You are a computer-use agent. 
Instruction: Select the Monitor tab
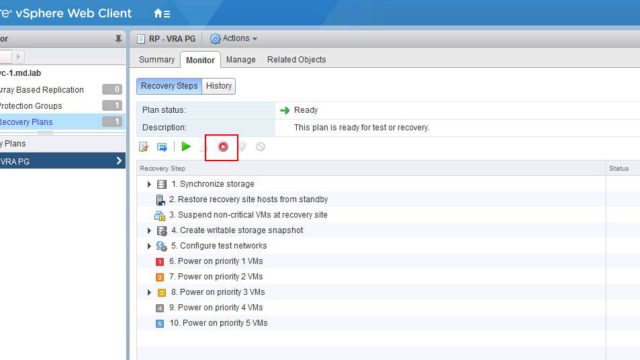coord(200,60)
